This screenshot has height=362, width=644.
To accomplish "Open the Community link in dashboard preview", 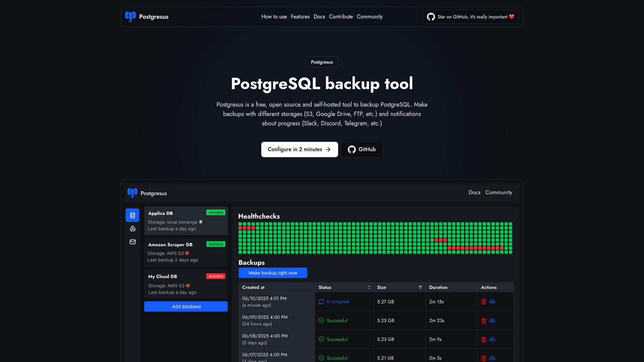I will [x=498, y=192].
